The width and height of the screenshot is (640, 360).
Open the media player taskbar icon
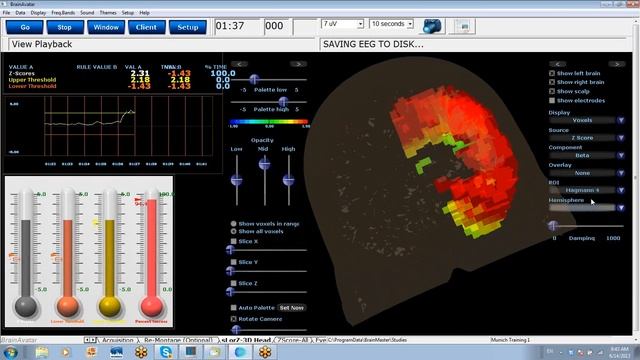(x=66, y=351)
